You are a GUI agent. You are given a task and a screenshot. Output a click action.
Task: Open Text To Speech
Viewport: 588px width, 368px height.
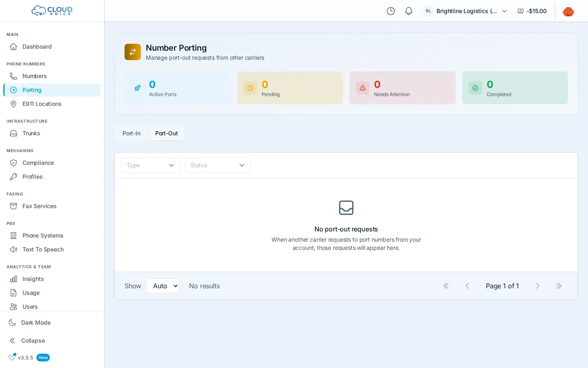(x=52, y=249)
